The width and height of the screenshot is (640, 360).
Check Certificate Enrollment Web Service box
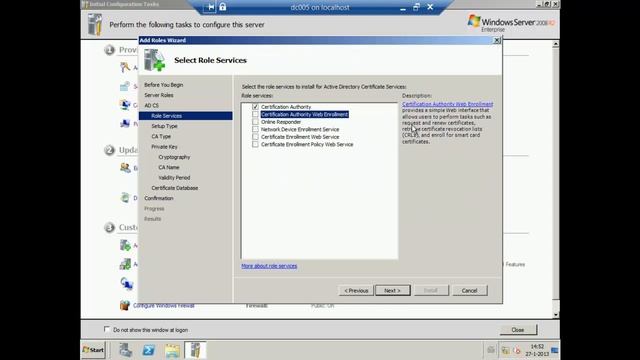point(256,137)
